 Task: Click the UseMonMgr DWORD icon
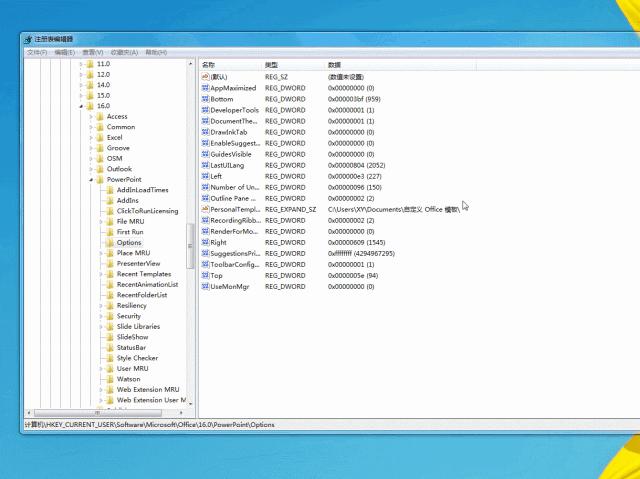205,286
